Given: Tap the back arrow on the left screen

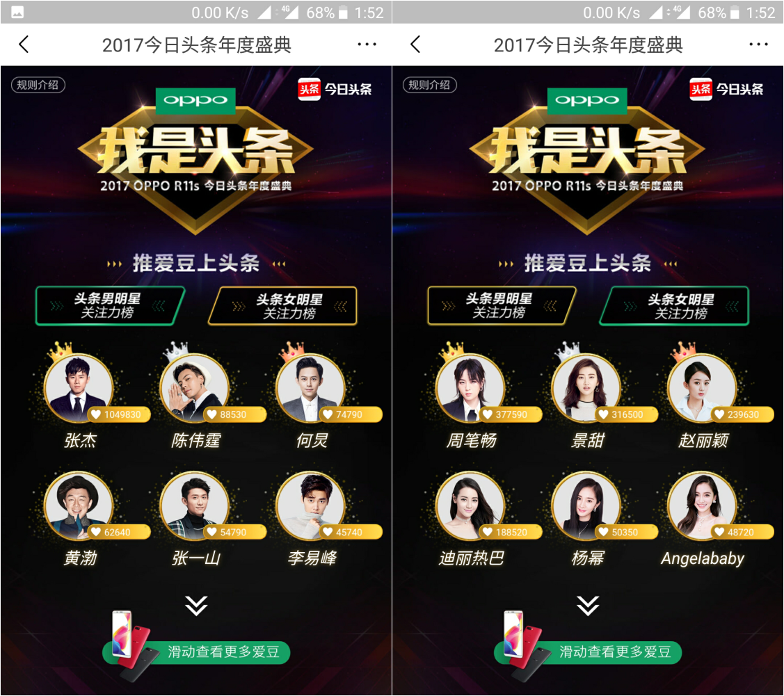Looking at the screenshot, I should 24,44.
